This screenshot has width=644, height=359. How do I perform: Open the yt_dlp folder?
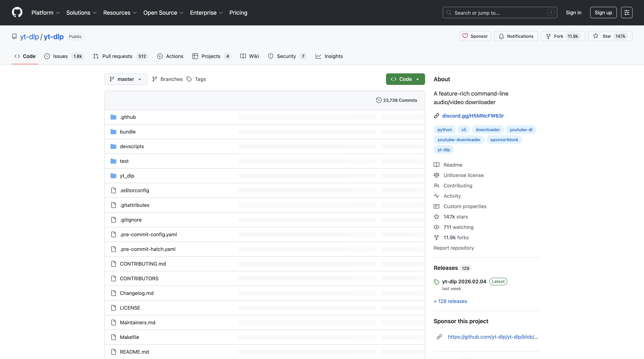(127, 176)
